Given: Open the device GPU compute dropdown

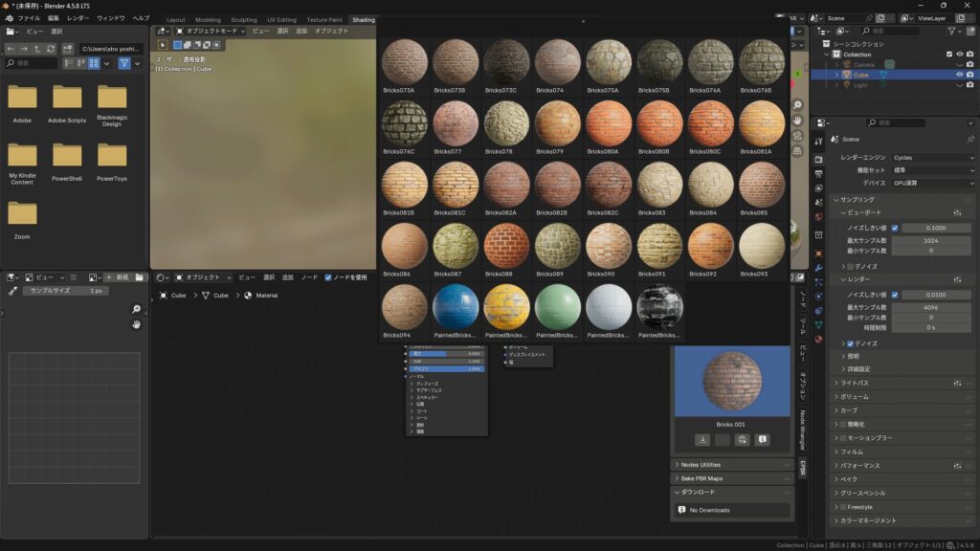Looking at the screenshot, I should pos(931,182).
